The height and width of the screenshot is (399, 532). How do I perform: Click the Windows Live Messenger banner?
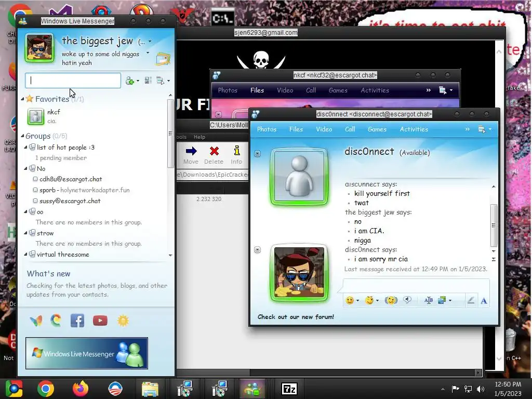point(87,353)
